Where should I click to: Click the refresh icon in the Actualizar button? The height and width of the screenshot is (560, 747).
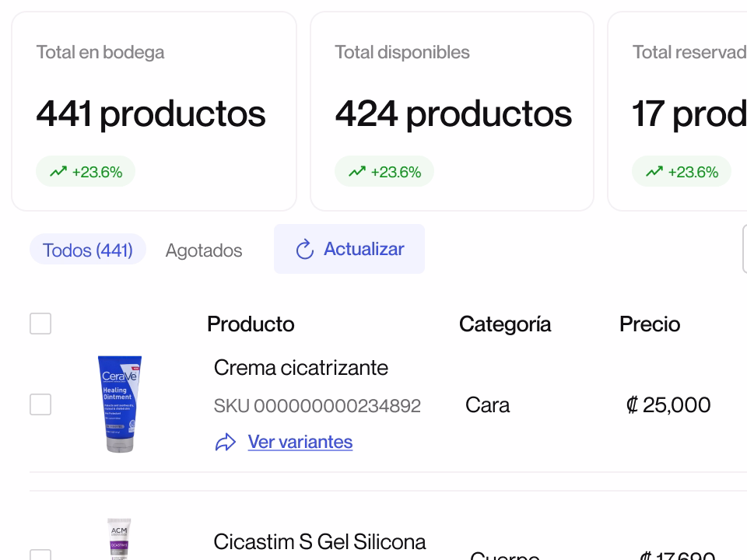[x=305, y=250]
